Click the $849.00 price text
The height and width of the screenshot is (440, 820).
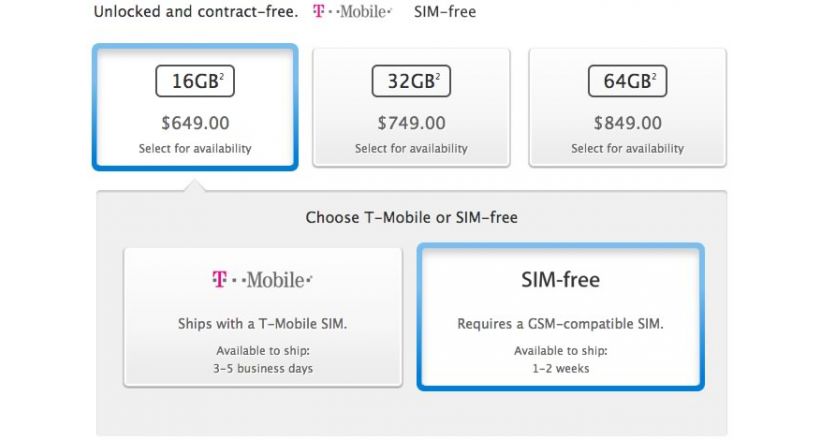[x=628, y=123]
